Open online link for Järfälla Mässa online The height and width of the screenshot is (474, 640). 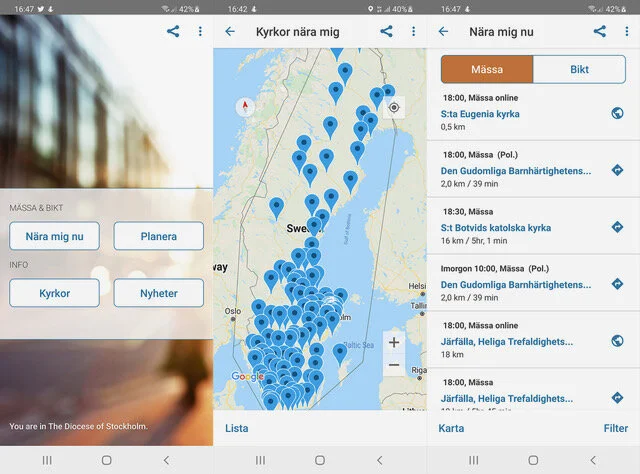[x=618, y=340]
